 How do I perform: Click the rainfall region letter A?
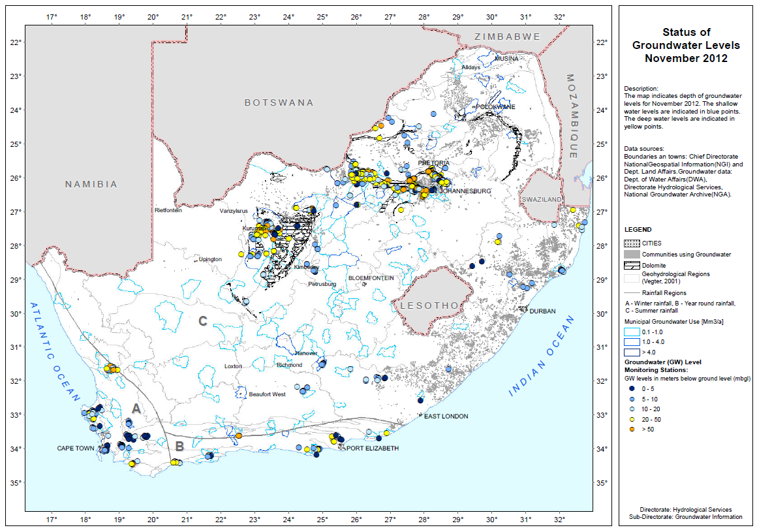[x=136, y=409]
